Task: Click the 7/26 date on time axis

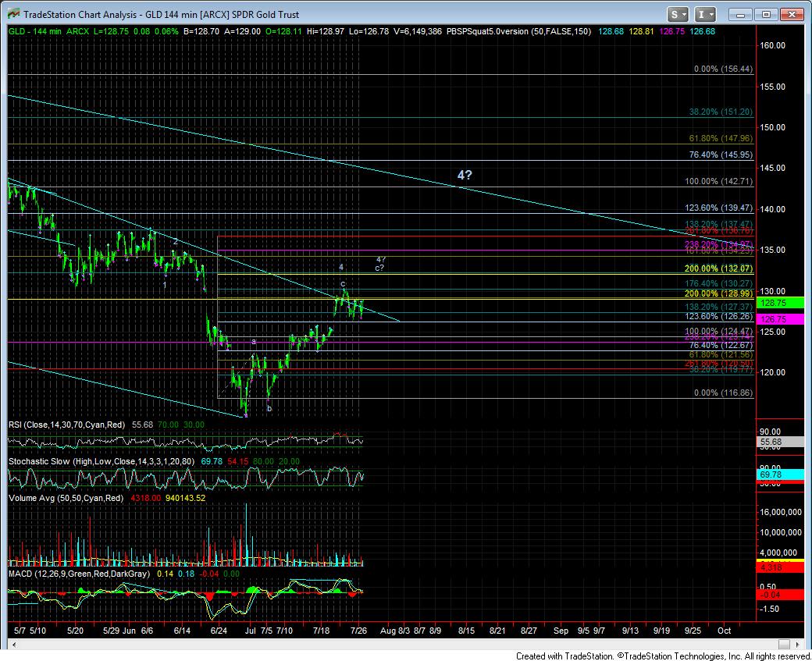Action: (359, 631)
